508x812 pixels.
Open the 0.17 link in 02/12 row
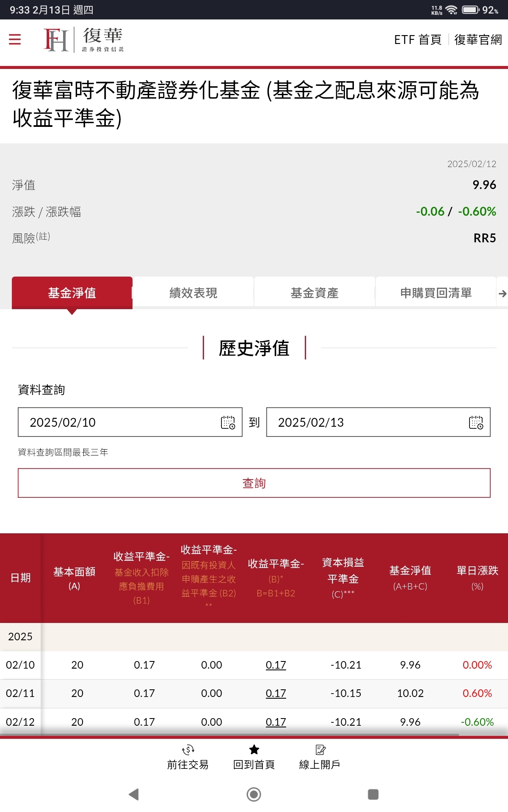(276, 722)
